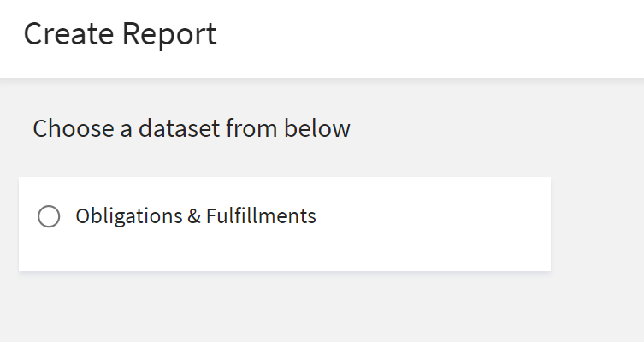This screenshot has width=644, height=342.
Task: Click the word "Fulfillments" in the dataset option
Action: tap(261, 217)
